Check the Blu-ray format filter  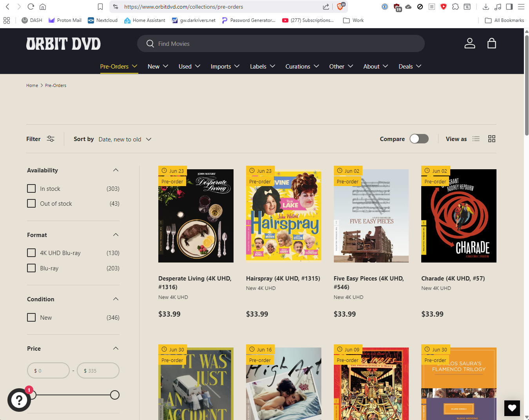pyautogui.click(x=31, y=268)
